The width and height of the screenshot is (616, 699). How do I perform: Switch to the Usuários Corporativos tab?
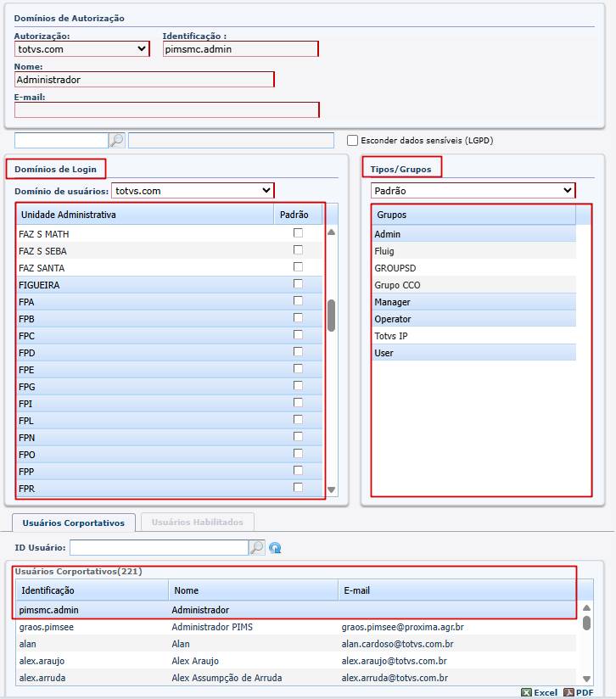click(74, 523)
